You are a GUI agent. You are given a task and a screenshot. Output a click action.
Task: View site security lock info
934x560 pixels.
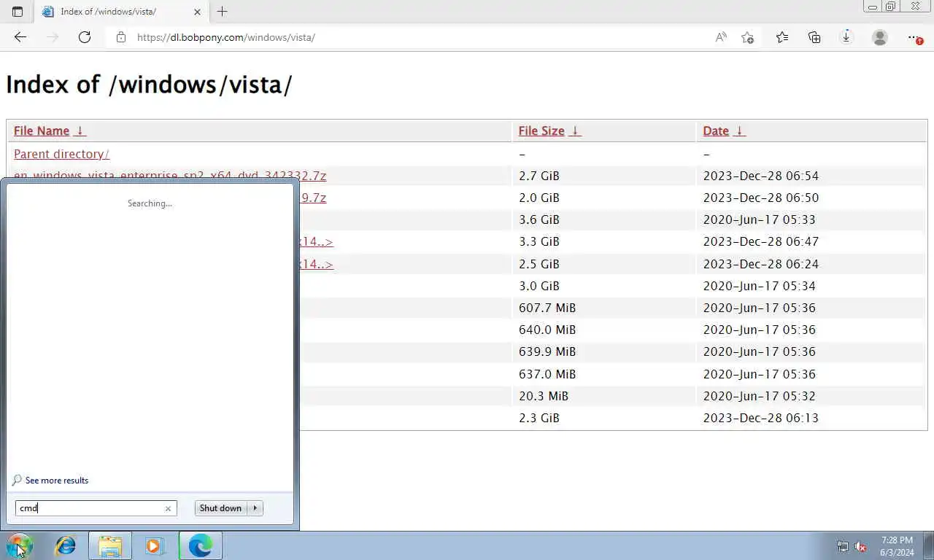[x=121, y=37]
